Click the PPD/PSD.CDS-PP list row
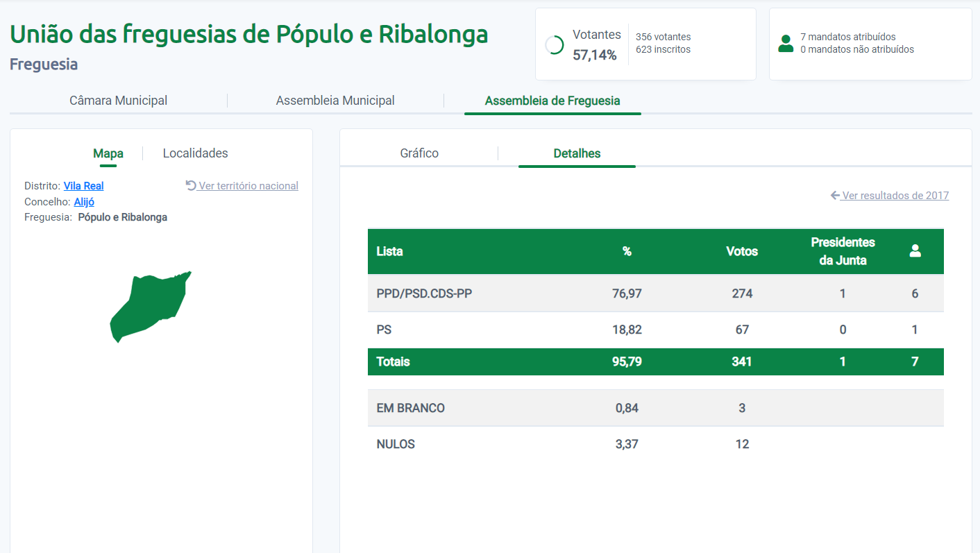 coord(424,293)
